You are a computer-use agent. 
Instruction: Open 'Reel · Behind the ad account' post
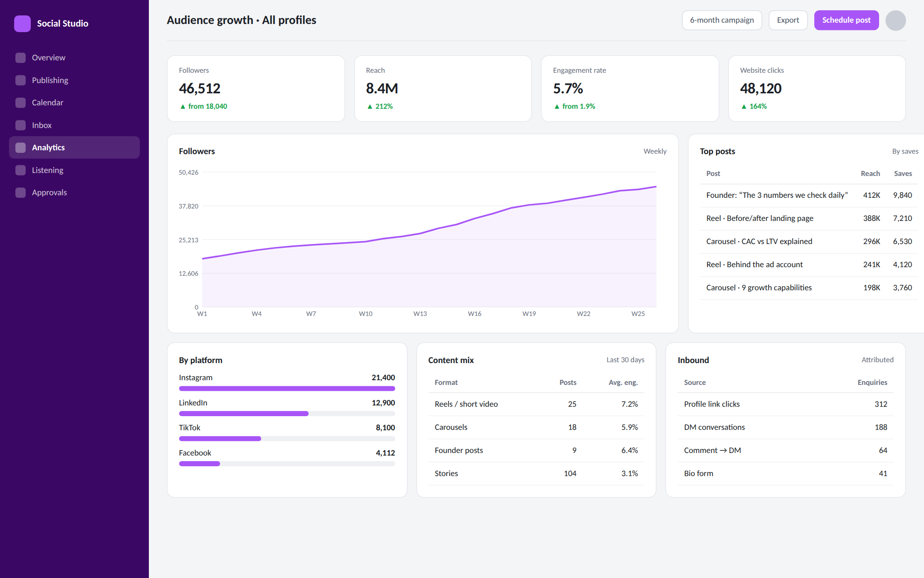pyautogui.click(x=809, y=265)
